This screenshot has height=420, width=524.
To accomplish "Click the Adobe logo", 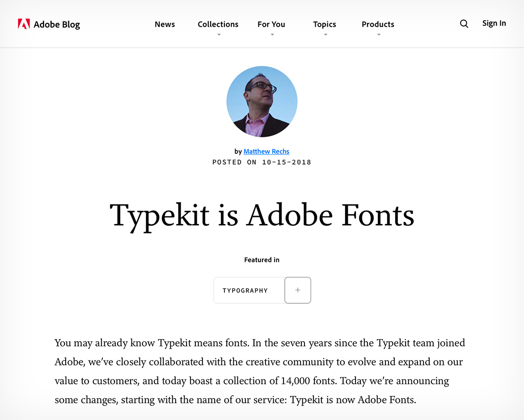I will tap(23, 24).
